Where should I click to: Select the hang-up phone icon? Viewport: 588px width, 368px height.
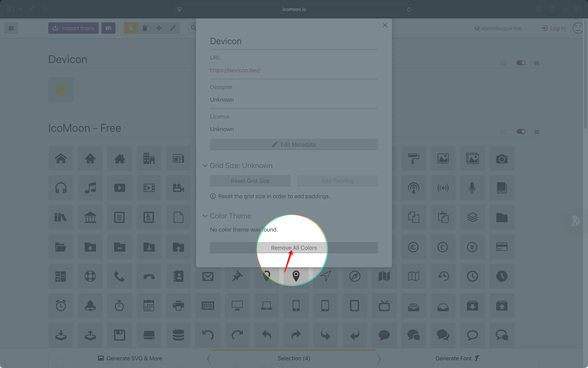[149, 277]
